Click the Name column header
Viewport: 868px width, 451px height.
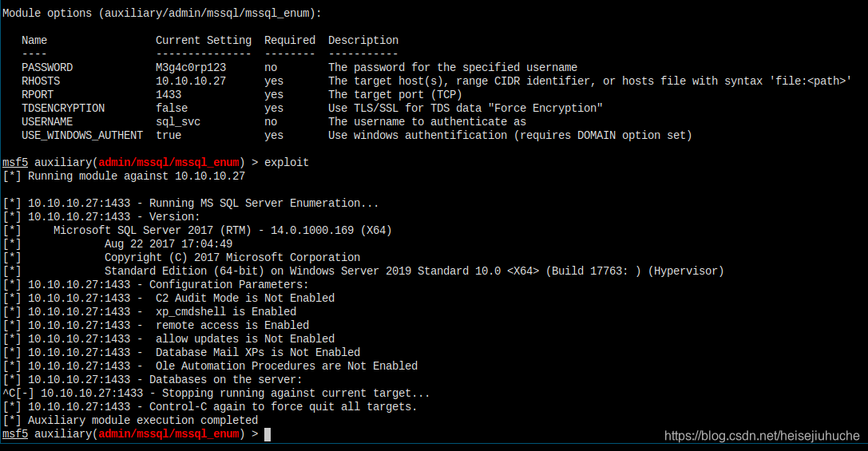(34, 41)
